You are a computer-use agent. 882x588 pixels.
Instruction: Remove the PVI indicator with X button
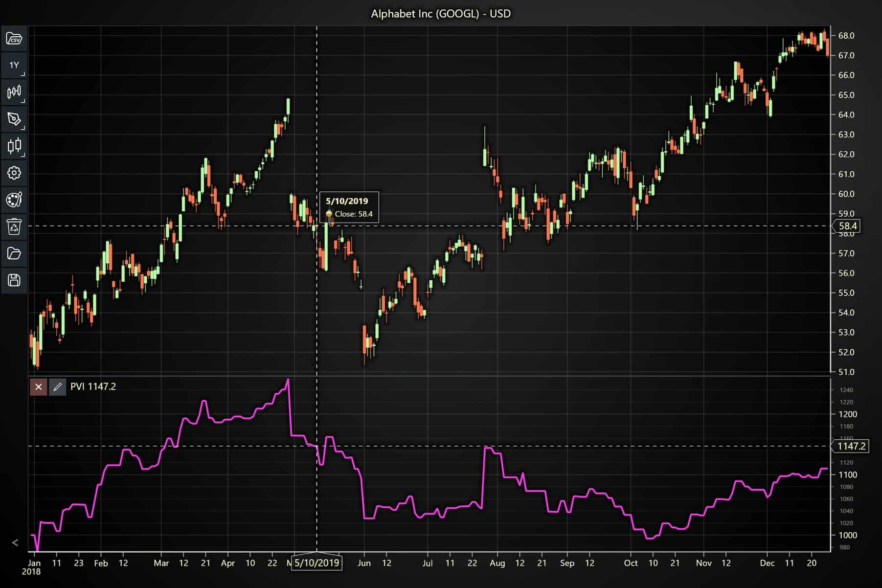38,387
